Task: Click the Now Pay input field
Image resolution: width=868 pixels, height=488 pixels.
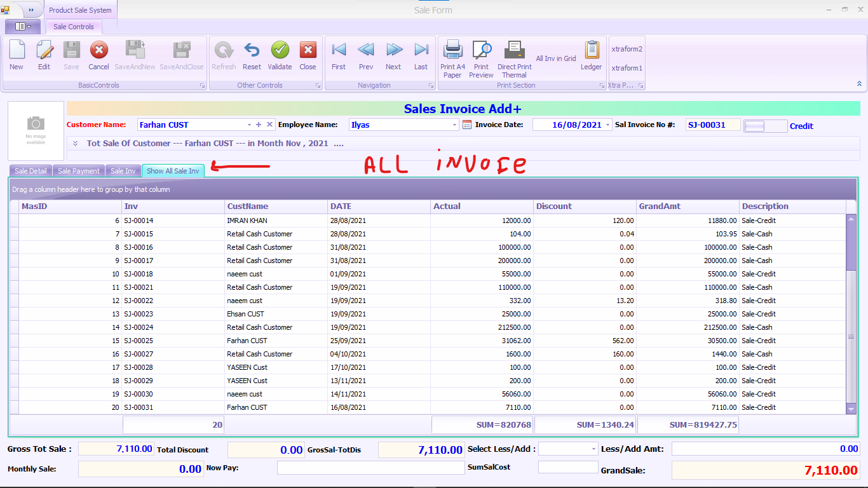Action: [x=371, y=468]
